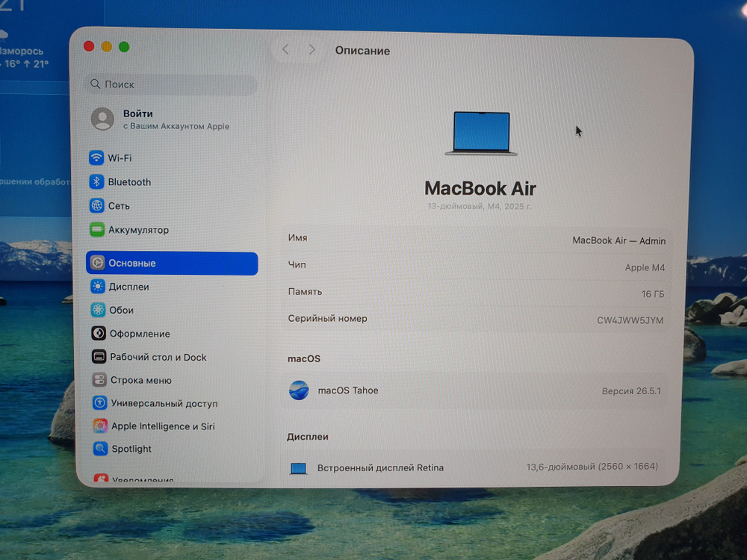Open Wi-Fi settings icon in sidebar
Image resolution: width=747 pixels, height=560 pixels.
click(x=96, y=157)
